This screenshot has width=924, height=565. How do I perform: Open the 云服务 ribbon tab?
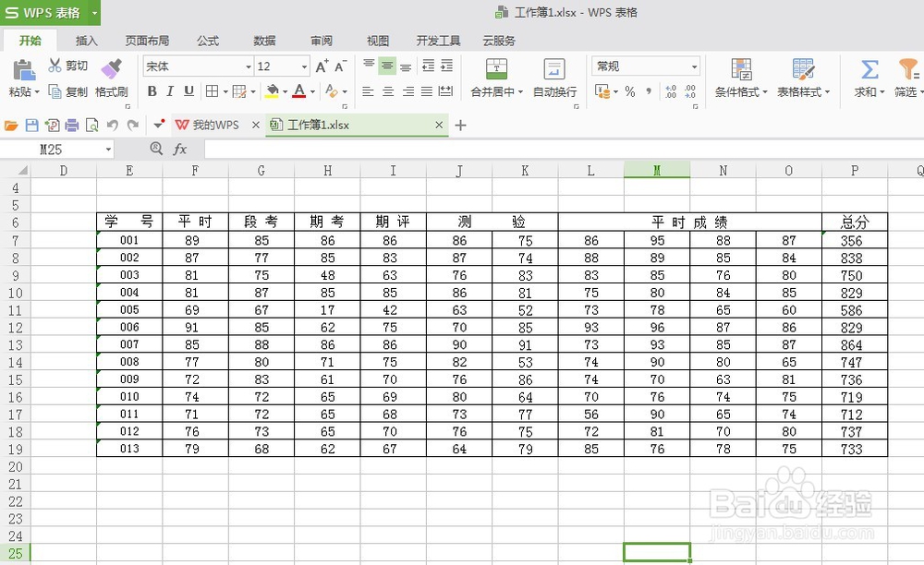(x=499, y=41)
